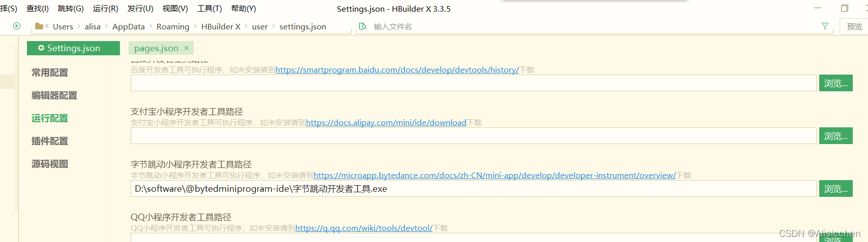This screenshot has width=868, height=242.
Task: Open the 视图(V) menu
Action: pos(175,9)
